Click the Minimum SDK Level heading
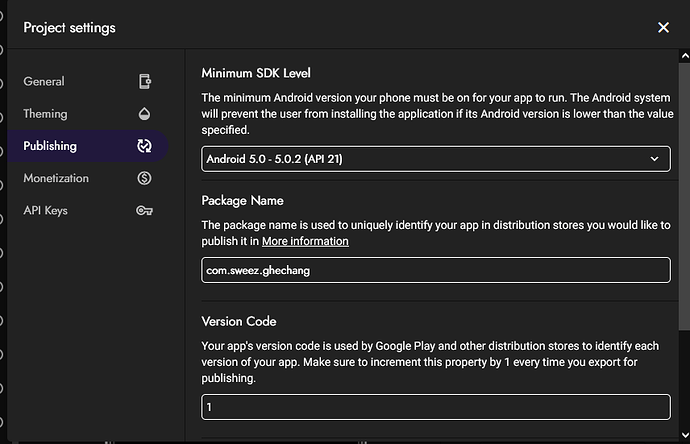The height and width of the screenshot is (444, 690). [x=256, y=73]
